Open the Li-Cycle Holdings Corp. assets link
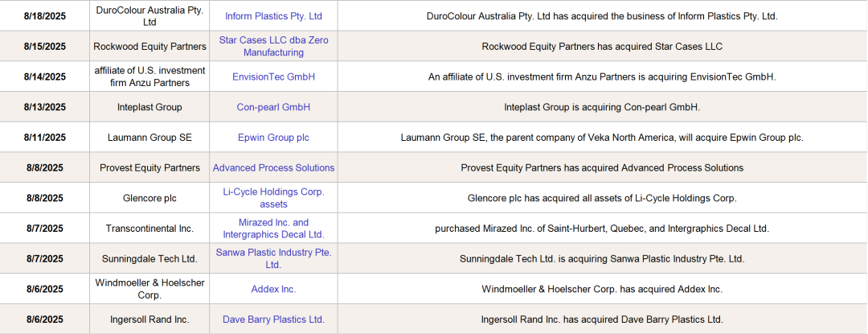This screenshot has width=868, height=334. click(273, 198)
